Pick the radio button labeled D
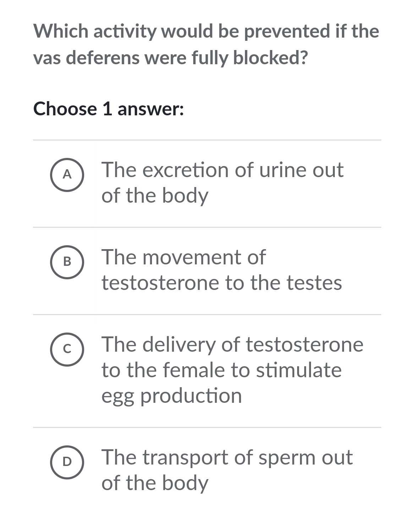Screen dimensions: 420x505 pos(67,462)
